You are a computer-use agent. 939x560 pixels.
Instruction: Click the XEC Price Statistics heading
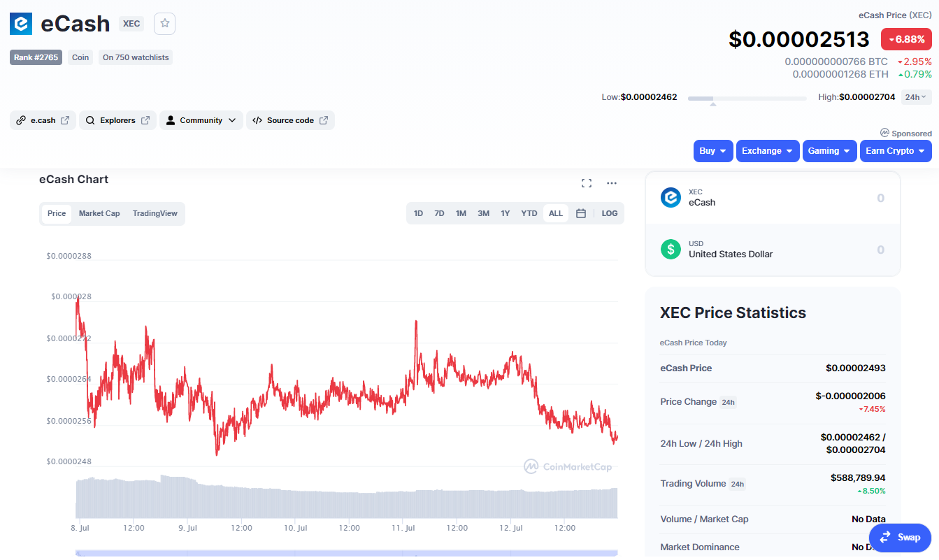tap(733, 313)
